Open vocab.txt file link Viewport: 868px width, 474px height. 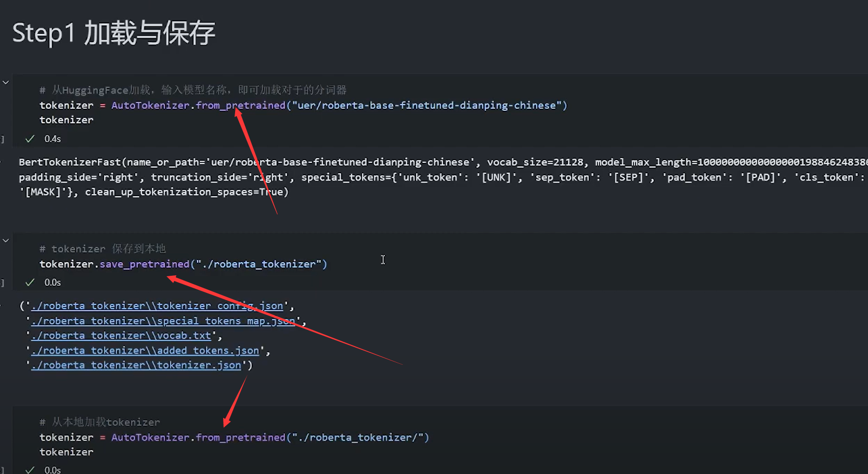click(121, 336)
